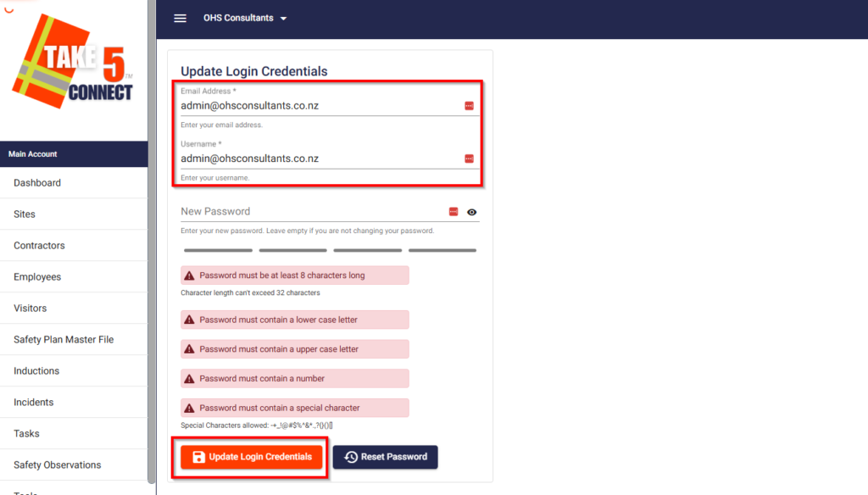The image size is (868, 495).
Task: Click 'Password must contain a lower case letter'
Action: point(278,320)
